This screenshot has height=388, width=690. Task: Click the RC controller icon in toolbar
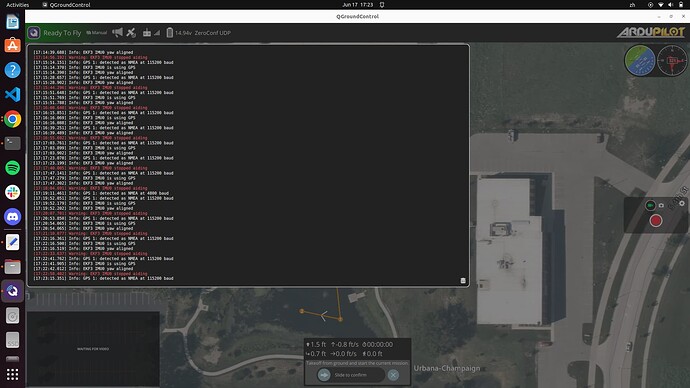tap(147, 33)
